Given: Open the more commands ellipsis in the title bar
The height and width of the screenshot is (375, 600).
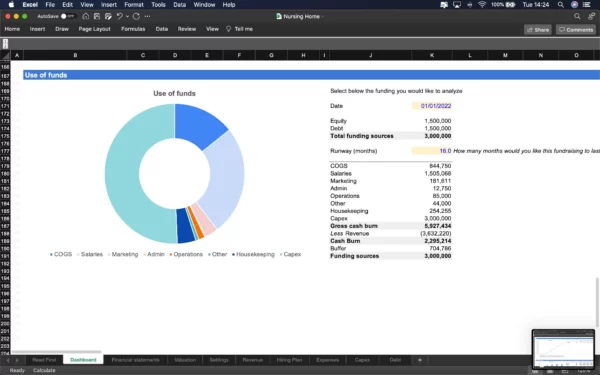Looking at the screenshot, I should (x=147, y=16).
